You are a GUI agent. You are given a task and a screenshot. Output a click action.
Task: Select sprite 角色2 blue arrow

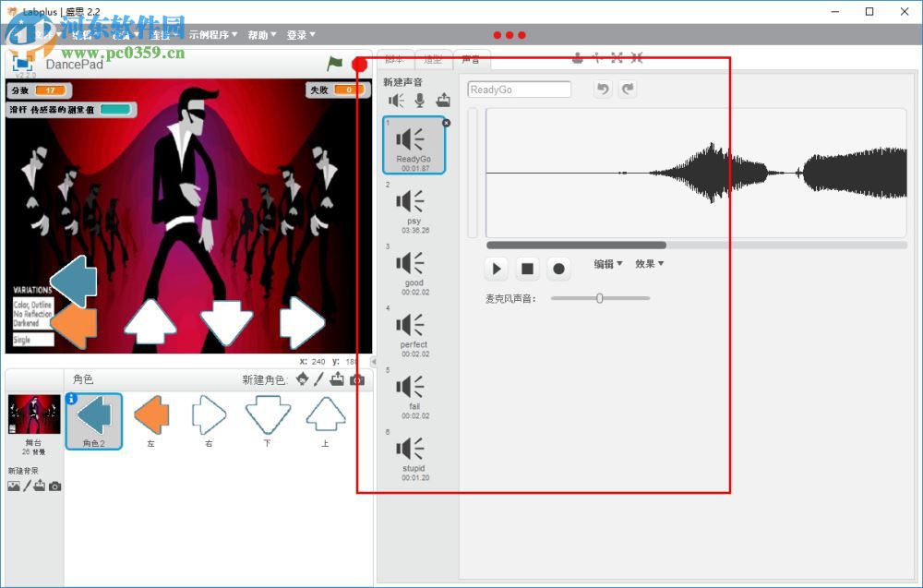click(x=94, y=422)
